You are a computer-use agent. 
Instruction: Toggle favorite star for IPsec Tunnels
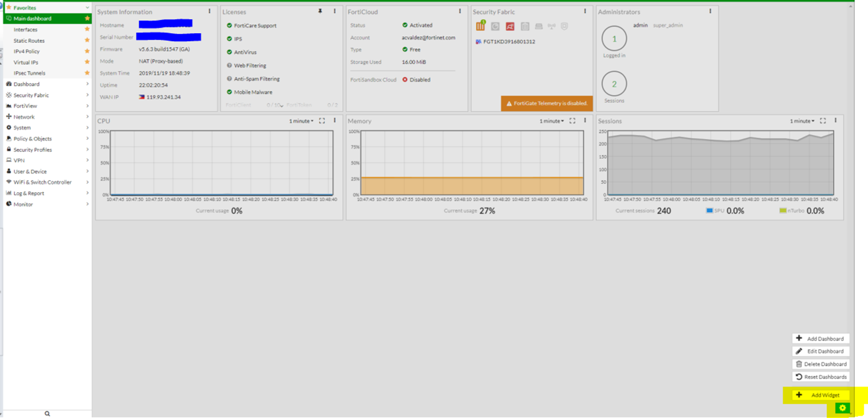point(87,73)
